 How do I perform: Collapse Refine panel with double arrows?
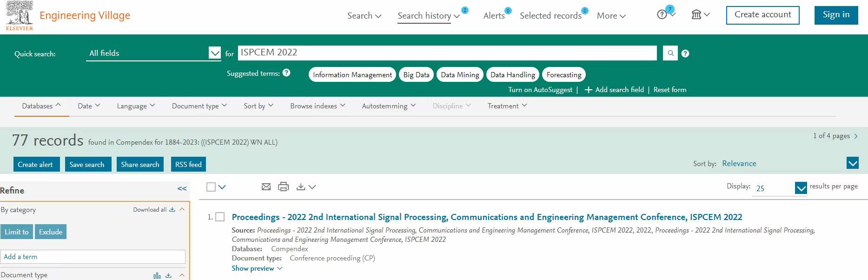(x=182, y=189)
